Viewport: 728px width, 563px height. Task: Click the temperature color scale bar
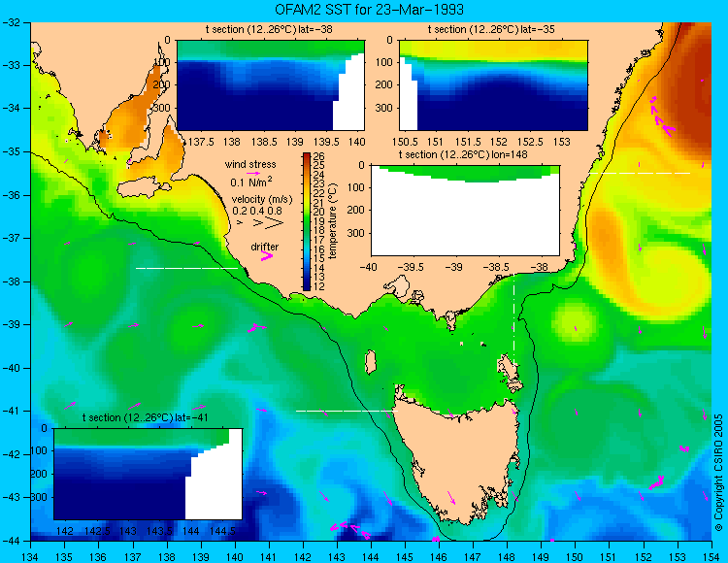click(x=307, y=221)
